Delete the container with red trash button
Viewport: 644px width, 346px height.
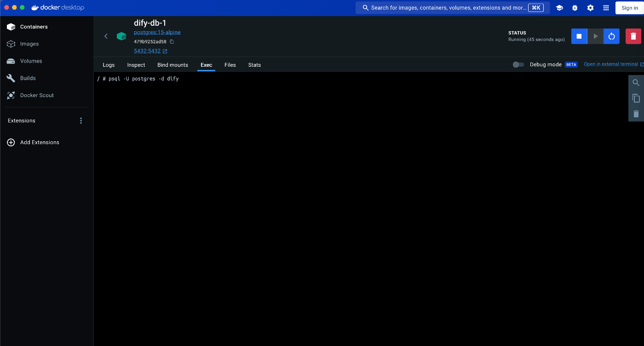tap(633, 36)
